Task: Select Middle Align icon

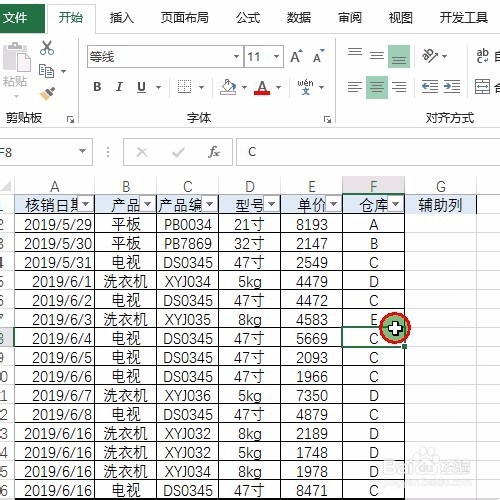Action: [377, 56]
